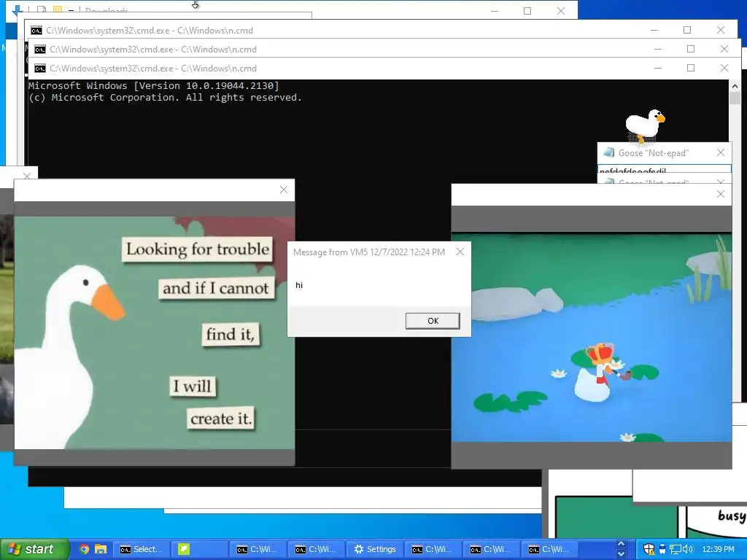The height and width of the screenshot is (560, 747).
Task: Switch to the cmd taskbar button just right of Settings
Action: pyautogui.click(x=433, y=549)
